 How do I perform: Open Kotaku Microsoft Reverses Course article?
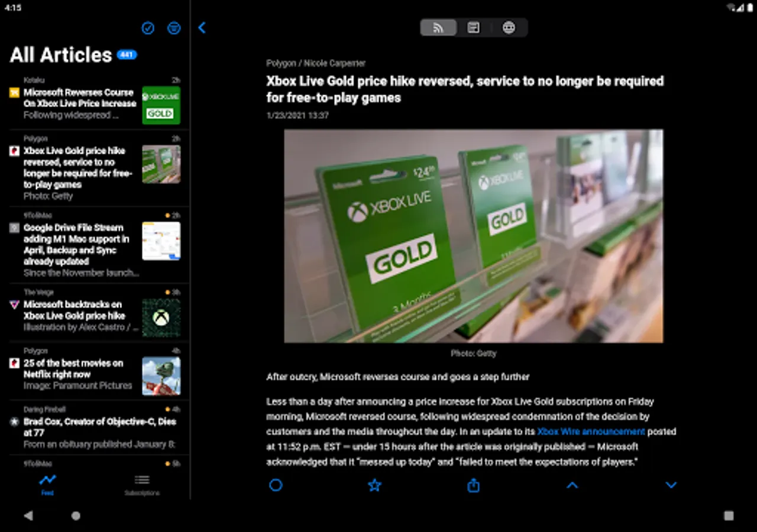click(95, 100)
